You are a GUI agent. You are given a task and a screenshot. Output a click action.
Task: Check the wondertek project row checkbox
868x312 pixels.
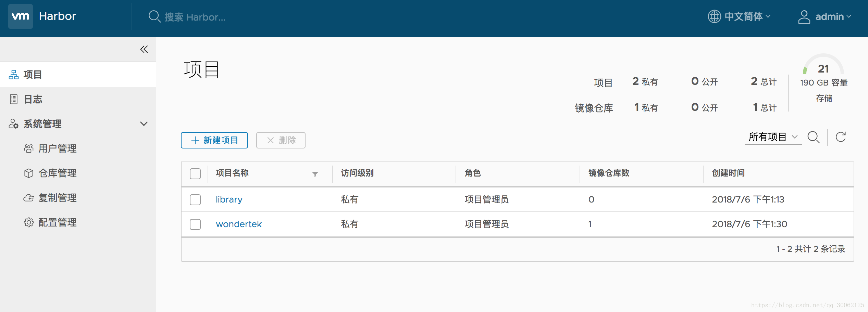tap(195, 224)
